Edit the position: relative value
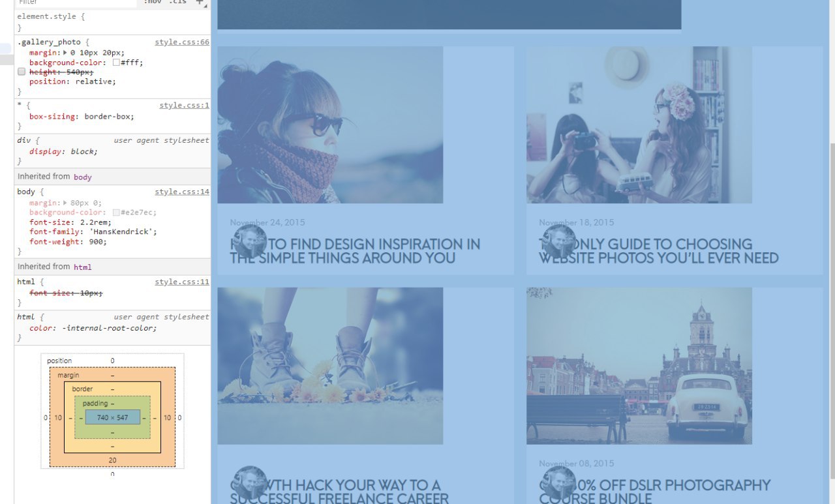 tap(94, 82)
